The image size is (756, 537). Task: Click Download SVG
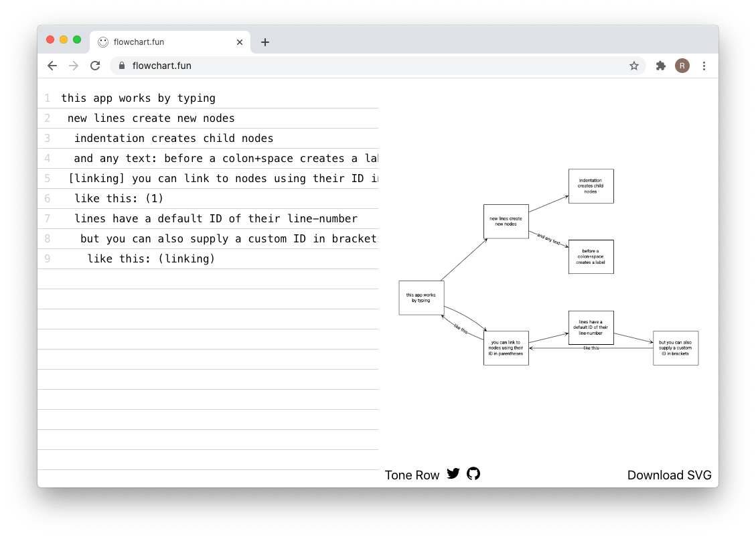point(669,475)
